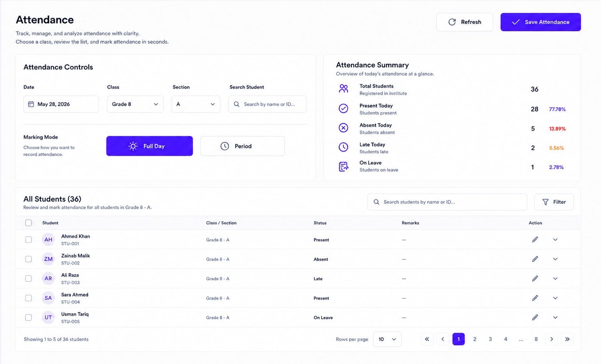Click the Present Today checkmark icon
Image resolution: width=601 pixels, height=364 pixels.
pos(343,108)
